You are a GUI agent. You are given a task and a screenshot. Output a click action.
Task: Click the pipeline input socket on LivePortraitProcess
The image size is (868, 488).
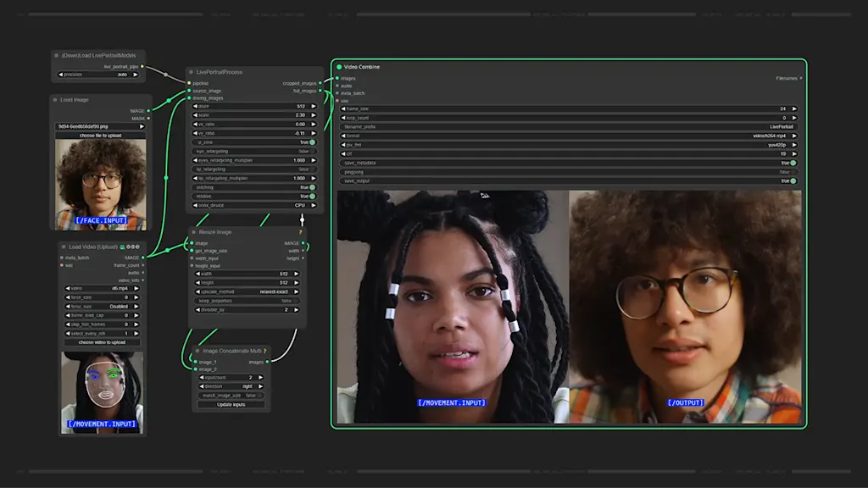click(x=189, y=83)
